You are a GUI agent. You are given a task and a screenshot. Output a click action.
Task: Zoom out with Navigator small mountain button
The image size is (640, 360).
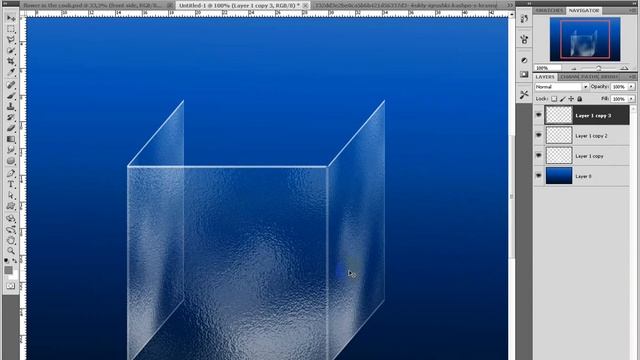(x=573, y=68)
